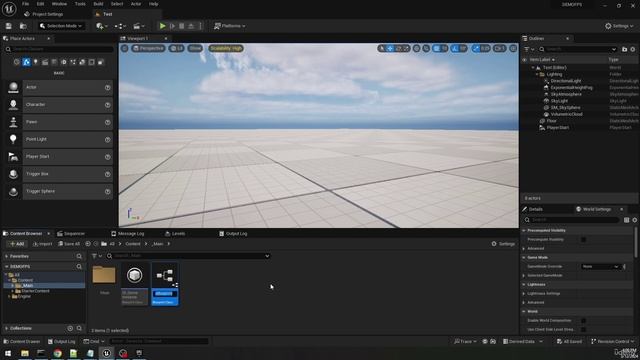Start Play in Editor with the green play button
640x360 pixels.
[x=162, y=26]
